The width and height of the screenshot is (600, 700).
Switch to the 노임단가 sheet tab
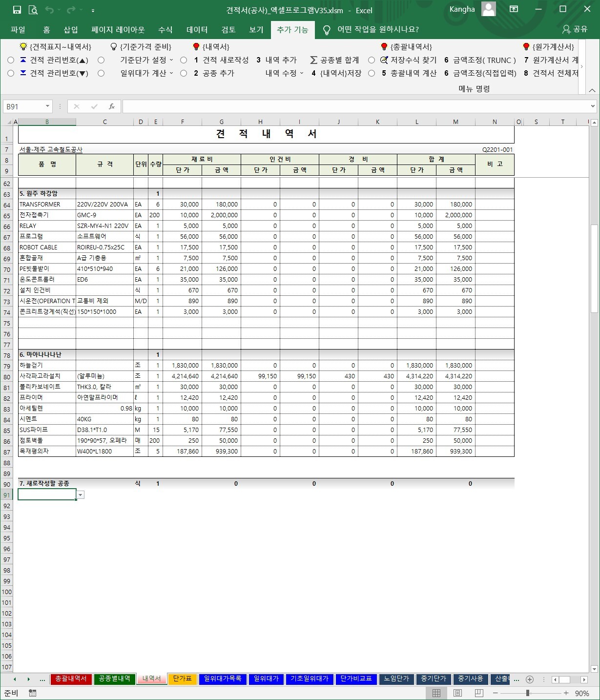[396, 679]
